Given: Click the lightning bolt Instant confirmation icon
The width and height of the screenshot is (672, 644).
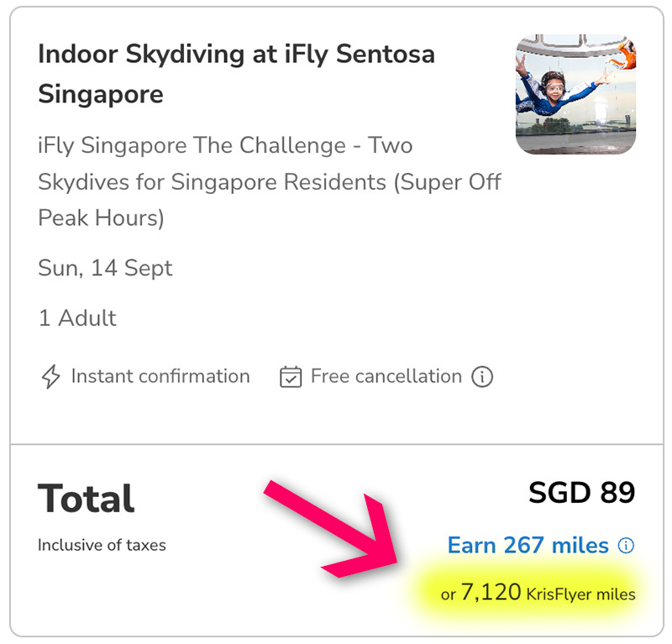Looking at the screenshot, I should (x=50, y=376).
